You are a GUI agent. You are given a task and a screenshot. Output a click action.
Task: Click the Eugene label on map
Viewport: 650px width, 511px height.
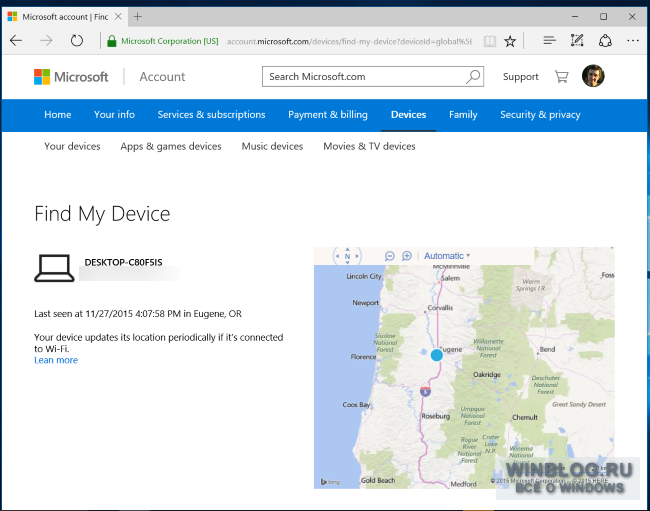click(451, 349)
